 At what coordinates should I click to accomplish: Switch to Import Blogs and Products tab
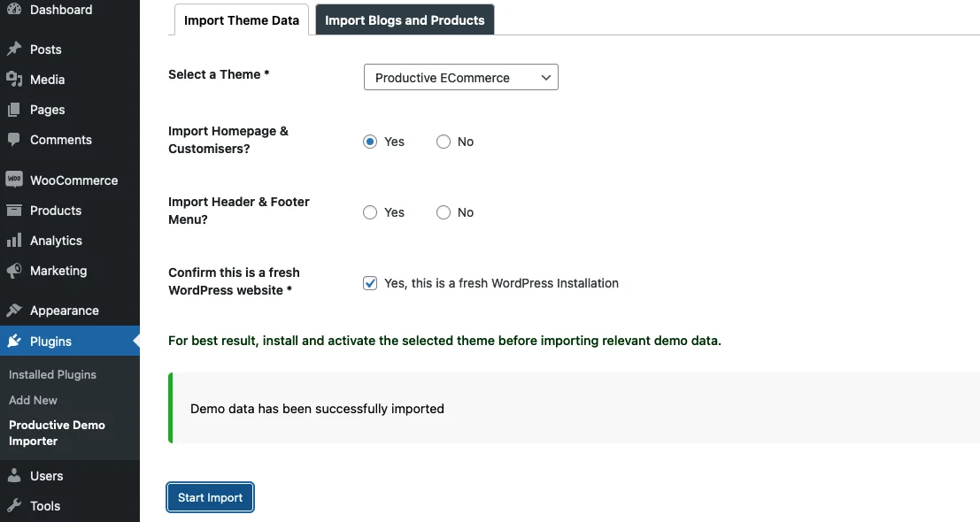[x=405, y=20]
